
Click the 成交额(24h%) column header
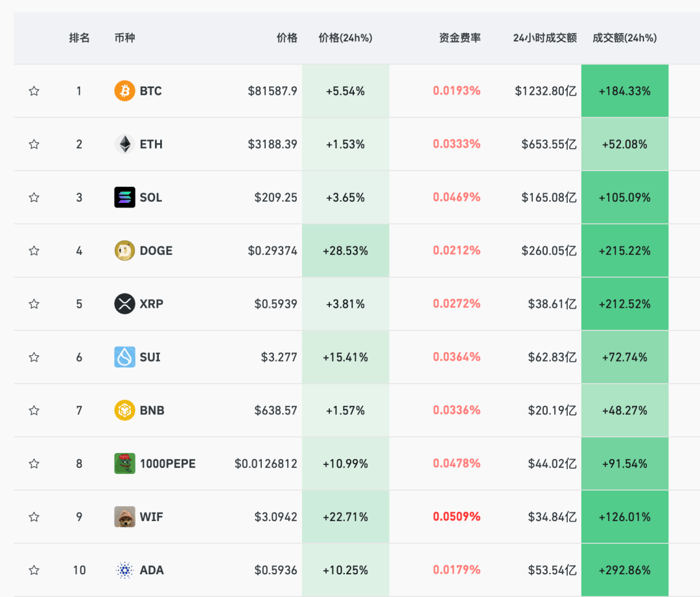click(624, 38)
